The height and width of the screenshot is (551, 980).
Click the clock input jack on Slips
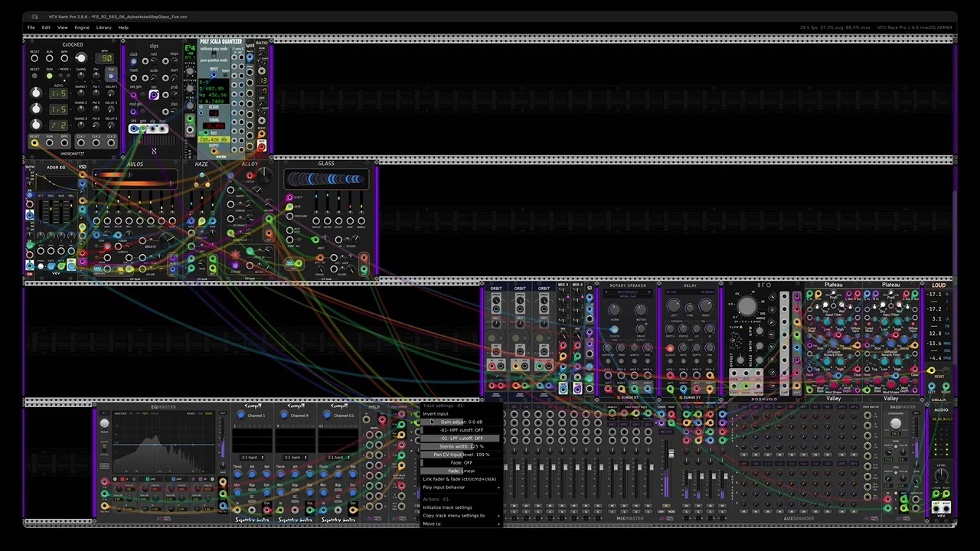[134, 60]
